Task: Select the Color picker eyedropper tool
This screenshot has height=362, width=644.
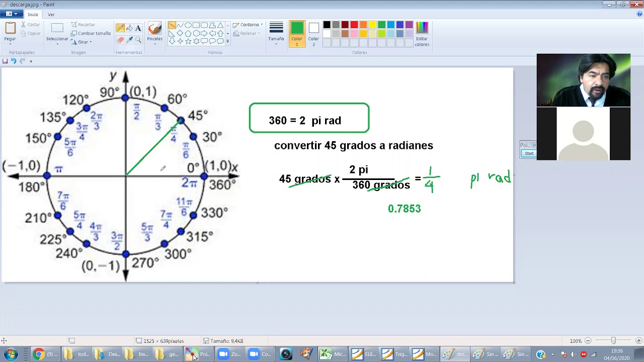Action: pos(129,40)
